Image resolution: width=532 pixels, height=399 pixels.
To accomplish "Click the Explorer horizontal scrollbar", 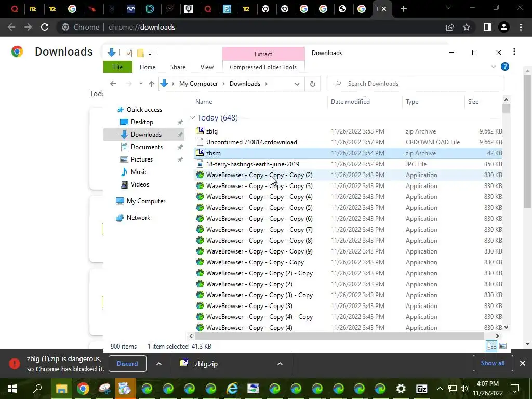I will pyautogui.click(x=339, y=336).
